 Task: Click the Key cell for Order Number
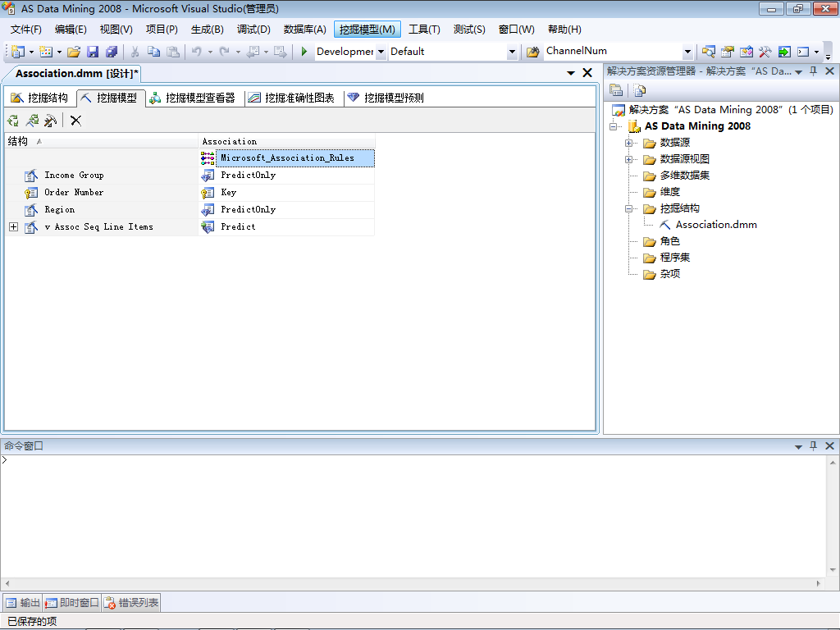(x=286, y=192)
